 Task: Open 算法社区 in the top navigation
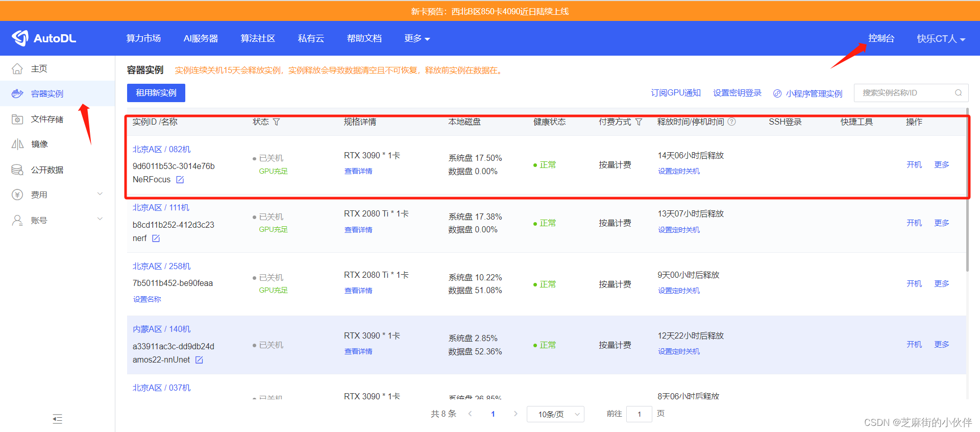click(258, 38)
